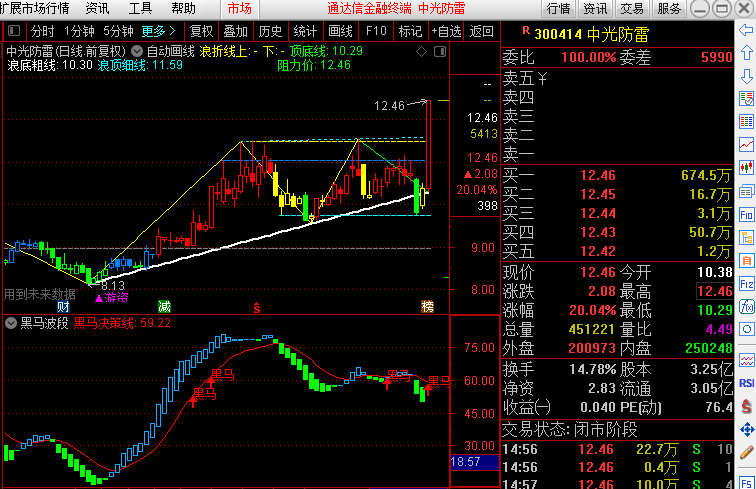Open the RSI indicator icon

point(746,383)
